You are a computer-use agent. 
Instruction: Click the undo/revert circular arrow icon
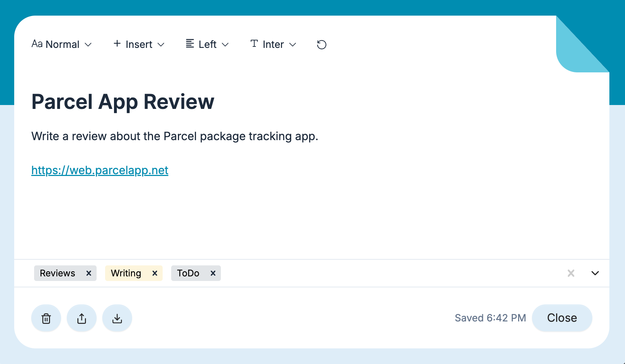click(x=321, y=45)
